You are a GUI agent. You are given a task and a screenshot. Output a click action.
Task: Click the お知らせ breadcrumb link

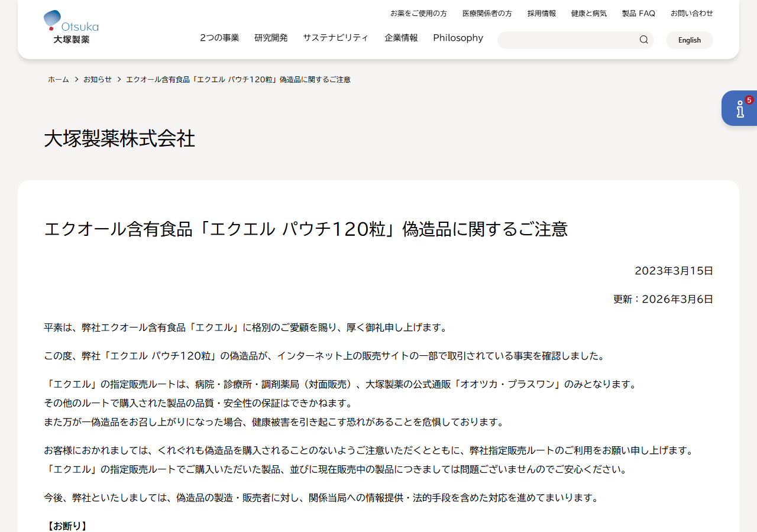pos(98,79)
